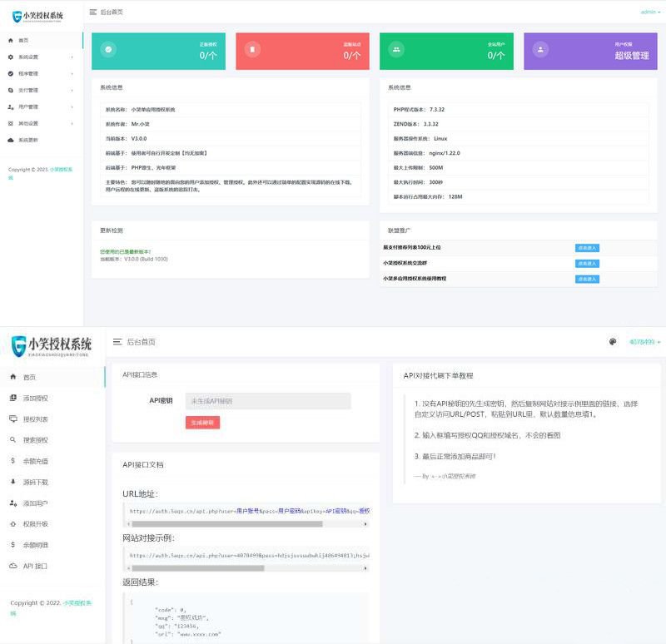Click the 搜索授权 magnifier icon
This screenshot has height=644, width=666.
[12, 439]
